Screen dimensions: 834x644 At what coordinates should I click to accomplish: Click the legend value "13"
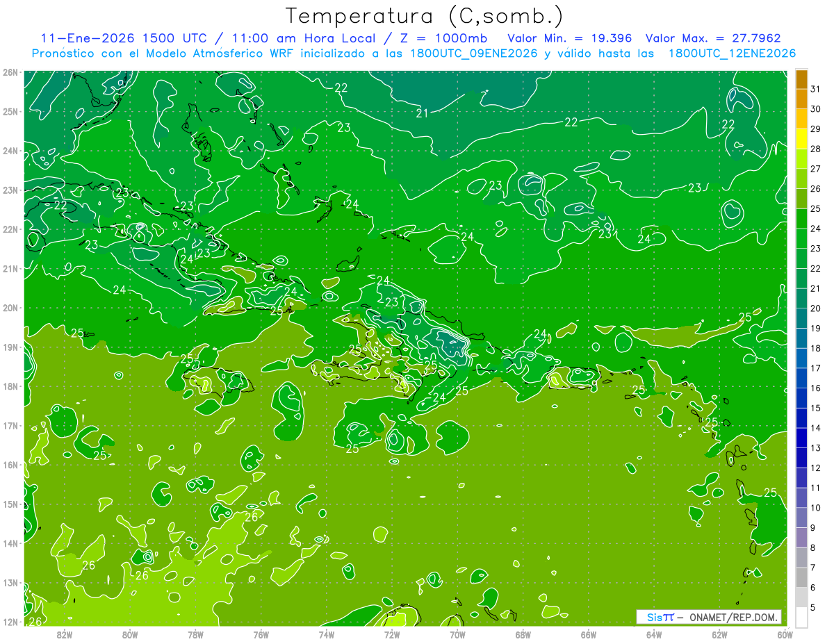815,447
